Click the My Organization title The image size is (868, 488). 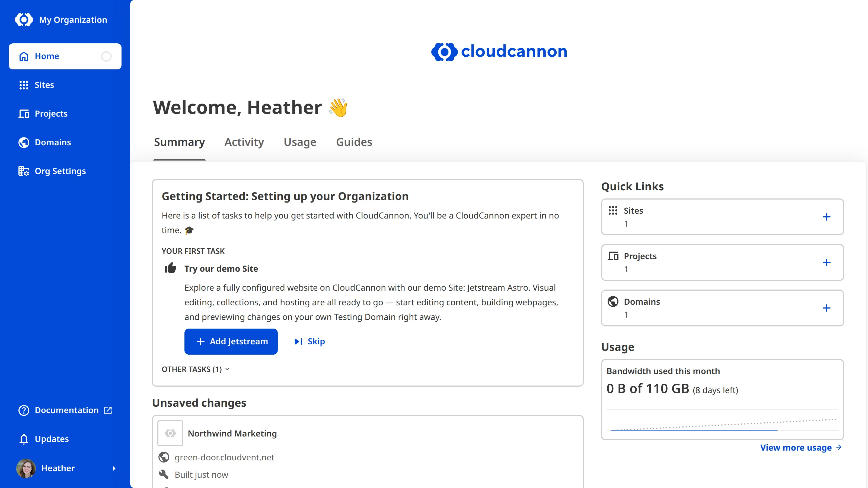[73, 20]
